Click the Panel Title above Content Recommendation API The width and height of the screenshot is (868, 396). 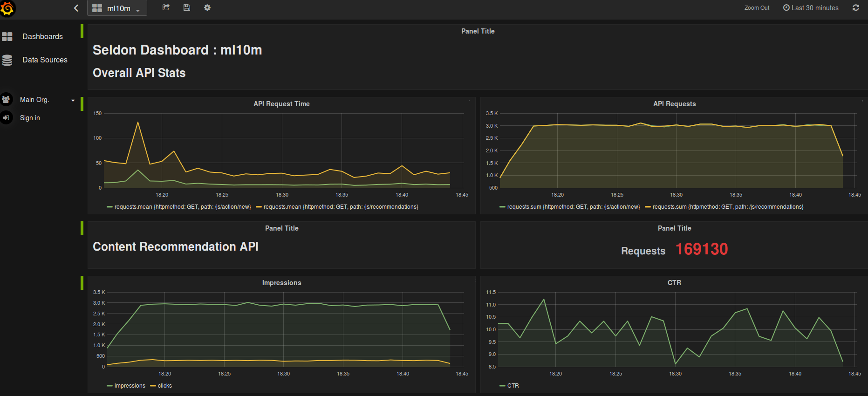coord(281,228)
